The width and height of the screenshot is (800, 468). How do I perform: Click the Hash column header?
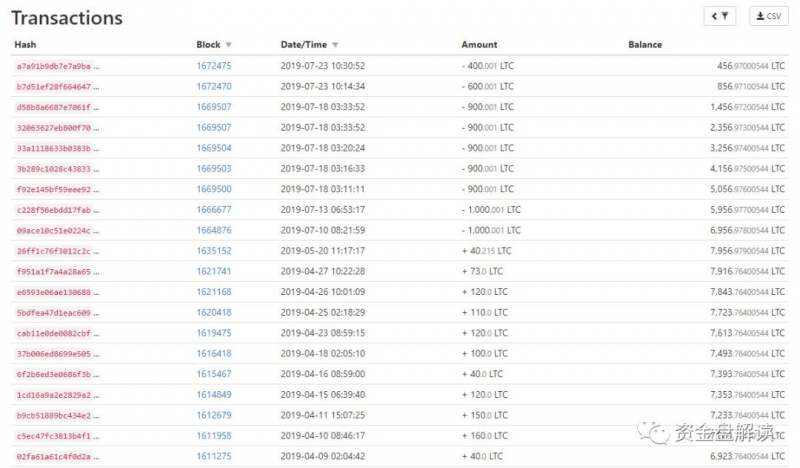click(x=25, y=44)
